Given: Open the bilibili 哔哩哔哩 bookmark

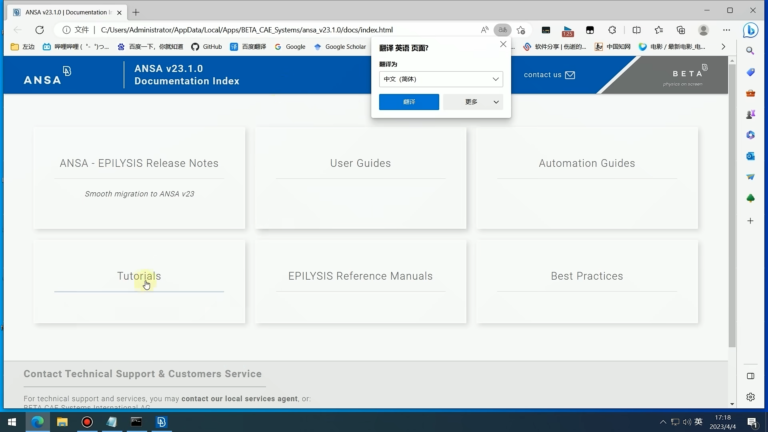Looking at the screenshot, I should 75,47.
